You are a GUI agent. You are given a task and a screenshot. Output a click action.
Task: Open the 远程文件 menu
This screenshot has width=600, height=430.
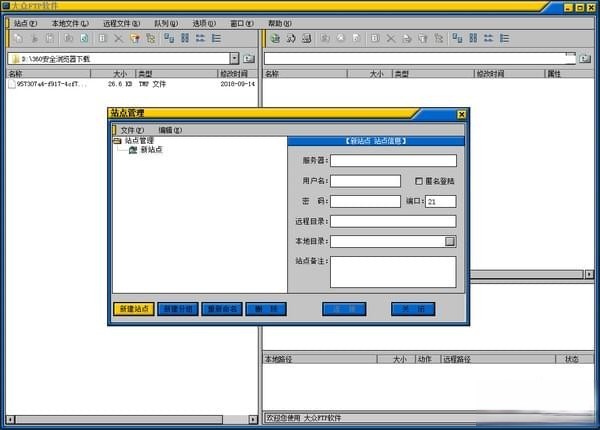pos(121,22)
